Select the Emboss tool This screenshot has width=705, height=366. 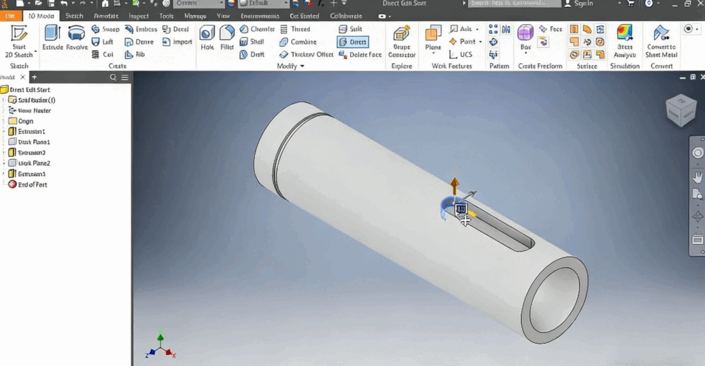coord(141,29)
